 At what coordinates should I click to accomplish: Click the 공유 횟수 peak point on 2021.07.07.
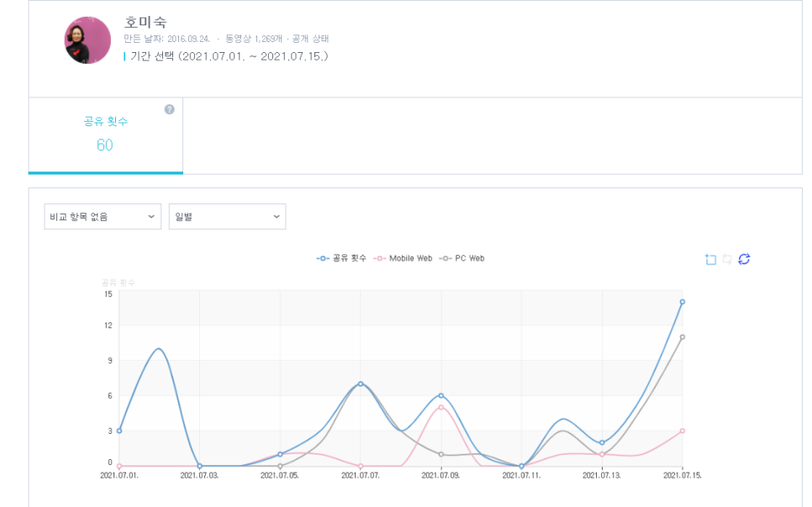tap(361, 383)
